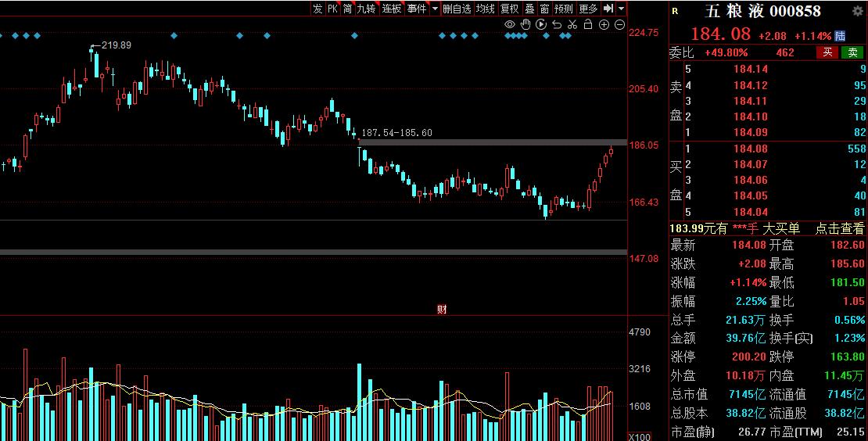Select buy level 5 price 184.04

[x=751, y=212]
